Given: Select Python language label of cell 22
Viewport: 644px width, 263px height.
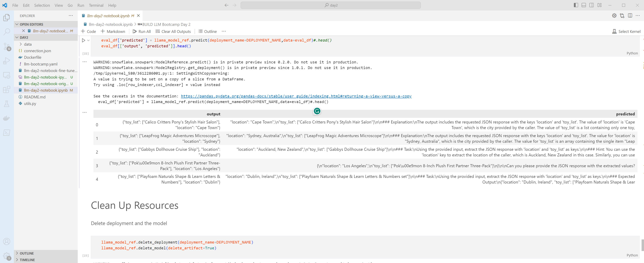Looking at the screenshot, I should tap(632, 53).
